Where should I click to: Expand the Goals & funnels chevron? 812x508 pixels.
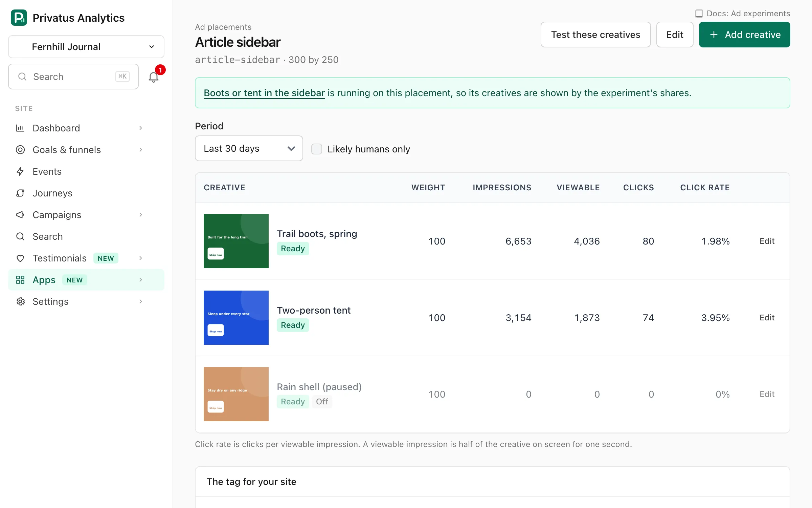click(x=141, y=150)
